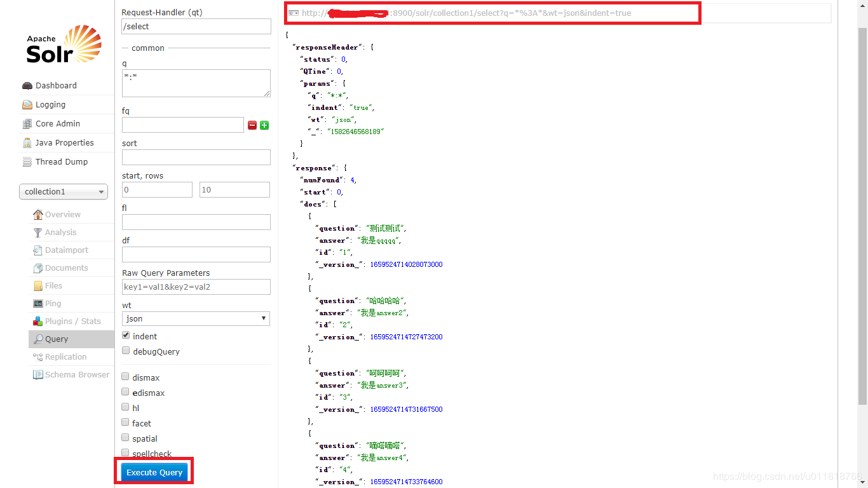Click the answer value "我是answer2"
Viewport: 868px width, 488px height.
pos(382,313)
